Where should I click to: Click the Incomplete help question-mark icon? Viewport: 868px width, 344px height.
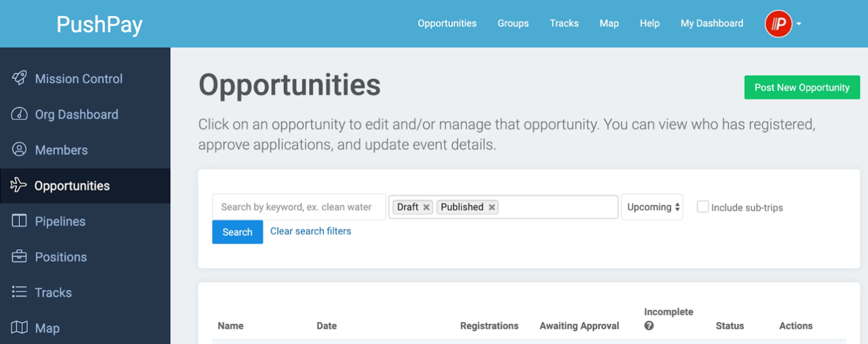(649, 326)
